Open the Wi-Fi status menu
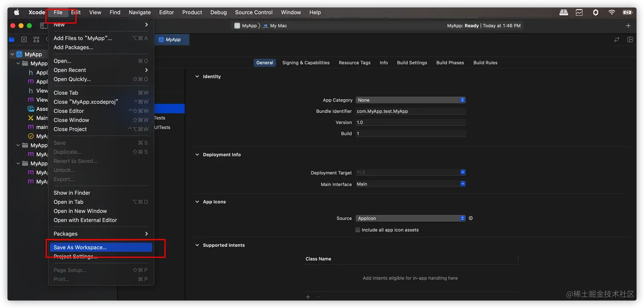 click(612, 12)
